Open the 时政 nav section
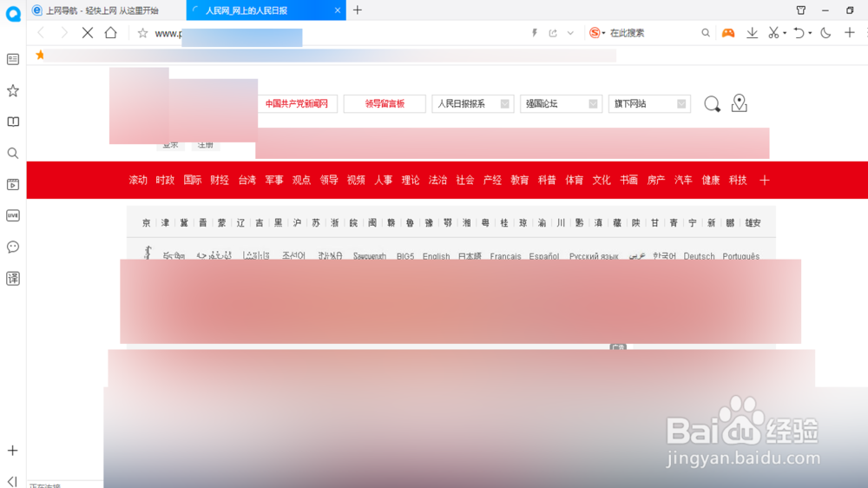Viewport: 868px width, 488px height. coord(165,180)
